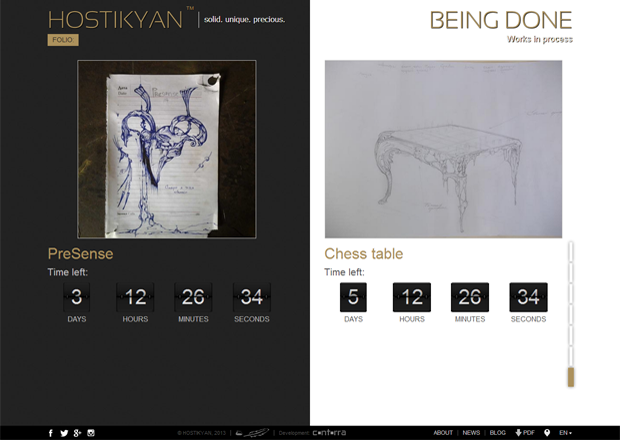Open the NEWS menu item

click(471, 433)
